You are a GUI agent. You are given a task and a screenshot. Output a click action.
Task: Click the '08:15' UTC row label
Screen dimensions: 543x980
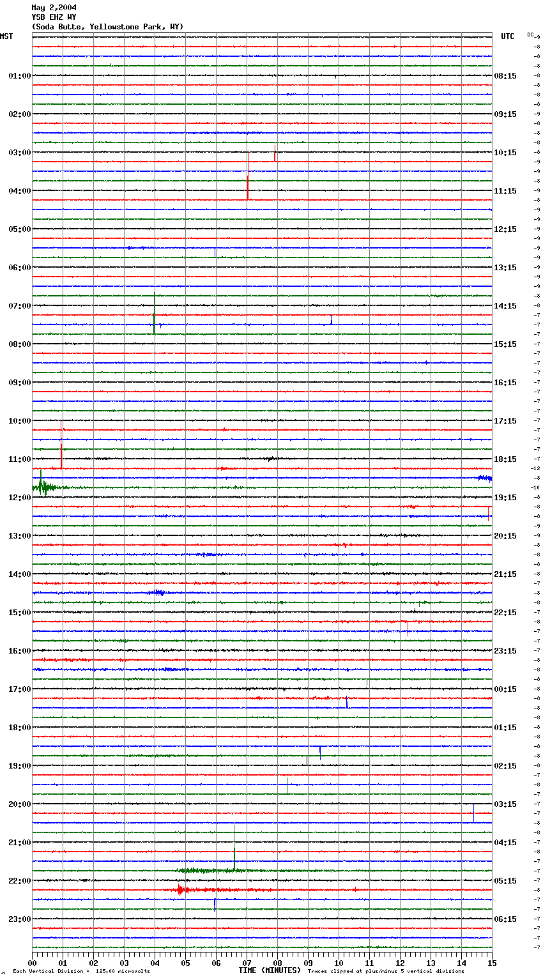(505, 76)
